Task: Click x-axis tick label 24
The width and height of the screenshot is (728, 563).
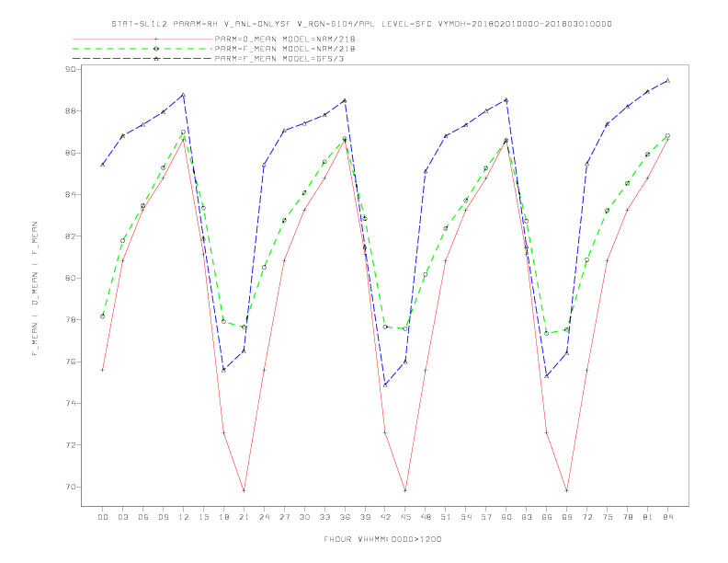Action: click(264, 517)
